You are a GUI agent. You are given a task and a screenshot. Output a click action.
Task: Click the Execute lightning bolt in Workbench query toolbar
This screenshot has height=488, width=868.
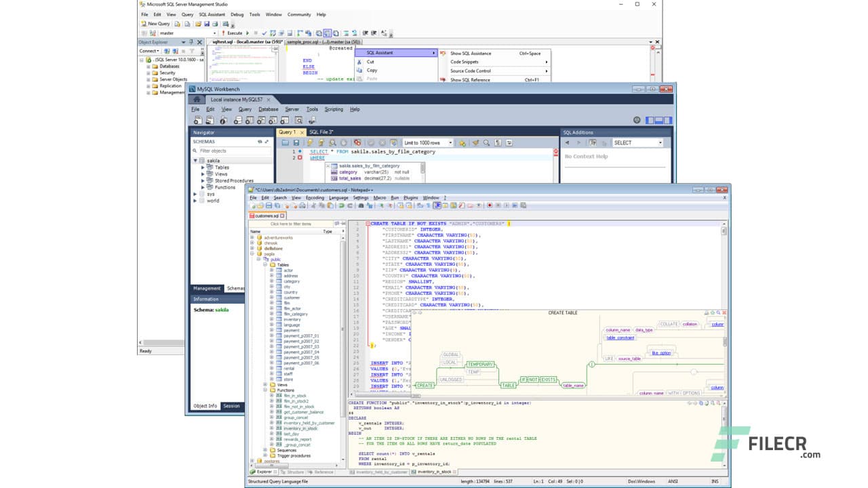tap(310, 142)
